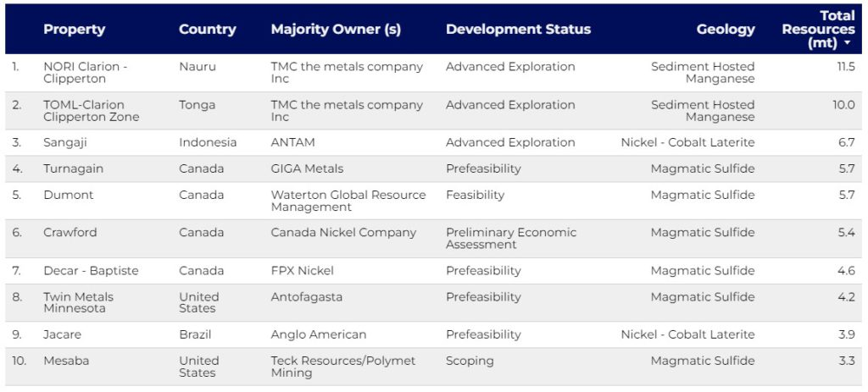Select Canada Nickel Company owner cell
The image size is (868, 392).
[x=343, y=232]
